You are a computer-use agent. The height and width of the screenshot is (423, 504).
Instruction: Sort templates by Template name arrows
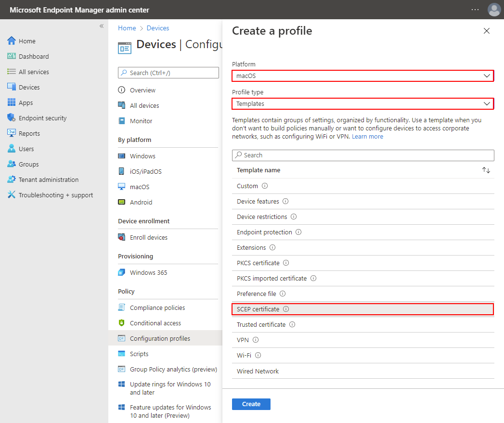486,170
